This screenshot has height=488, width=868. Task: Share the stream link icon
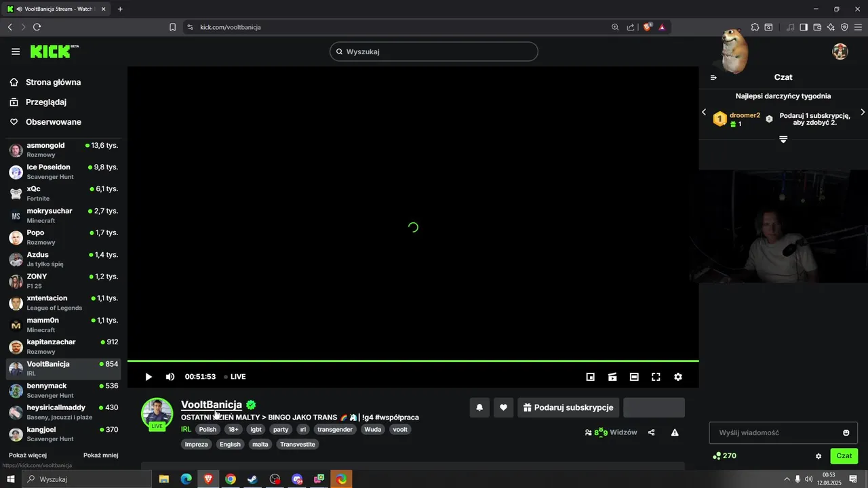(652, 432)
